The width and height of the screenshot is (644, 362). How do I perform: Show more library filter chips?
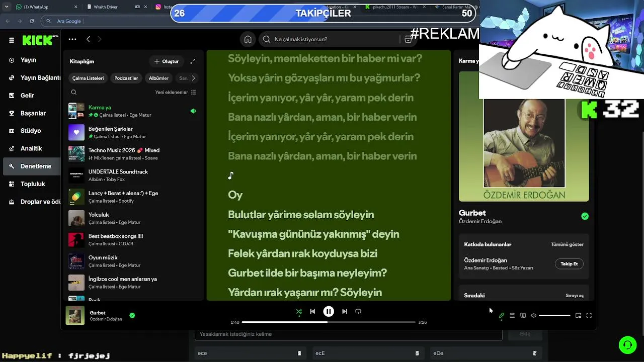[x=193, y=78]
